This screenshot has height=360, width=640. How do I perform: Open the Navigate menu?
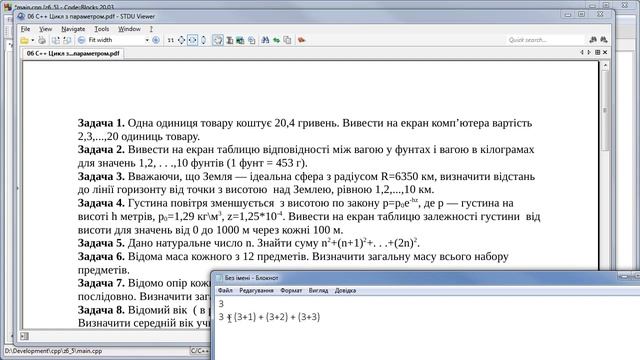click(73, 29)
